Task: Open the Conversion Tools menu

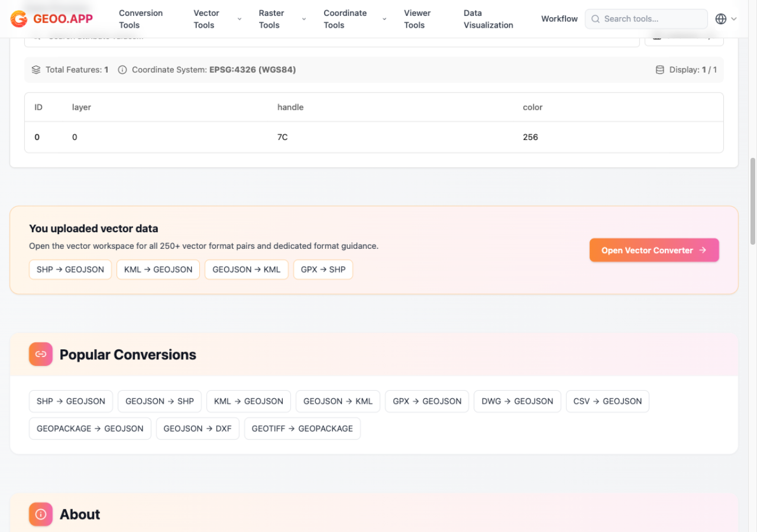Action: 141,19
